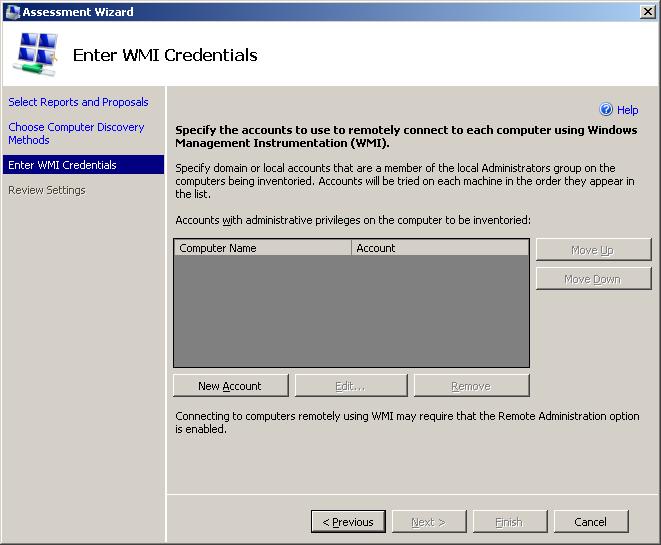Image resolution: width=661 pixels, height=545 pixels.
Task: Click the Move Up button
Action: coord(594,250)
